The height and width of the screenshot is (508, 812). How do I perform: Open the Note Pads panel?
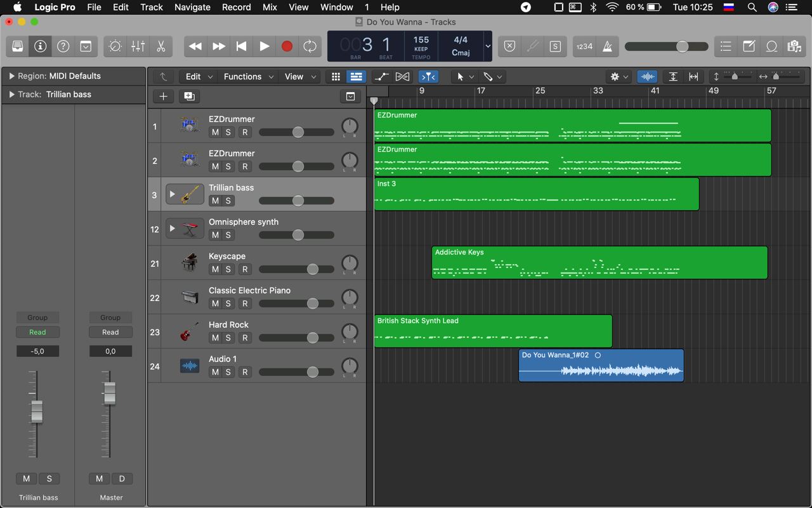[749, 46]
